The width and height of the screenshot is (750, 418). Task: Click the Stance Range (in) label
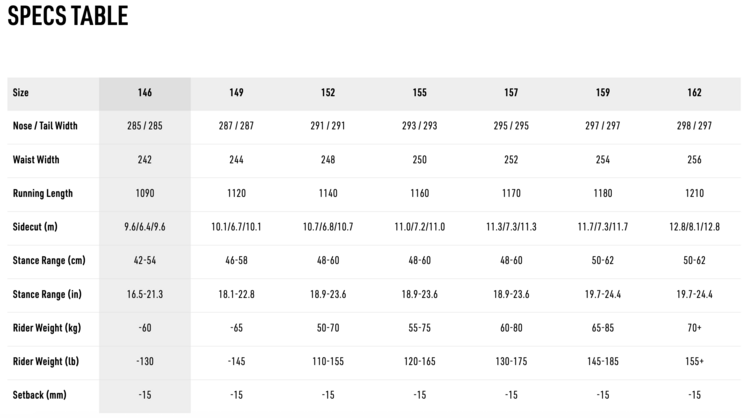click(x=47, y=294)
